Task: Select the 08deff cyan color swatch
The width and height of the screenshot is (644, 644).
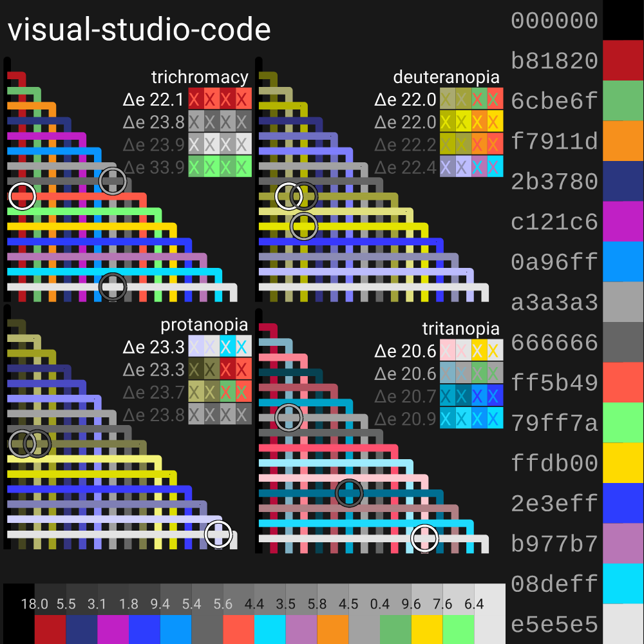Action: pyautogui.click(x=623, y=583)
